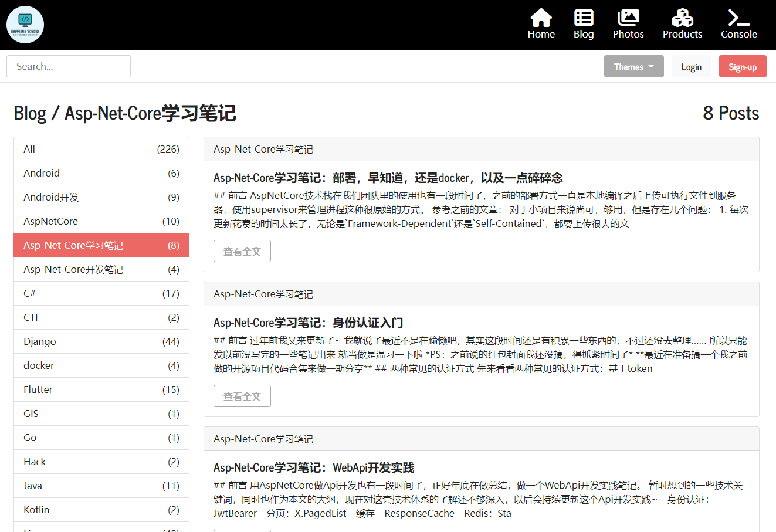Open the Products boxes icon
Viewport: 776px width, 532px height.
(682, 25)
